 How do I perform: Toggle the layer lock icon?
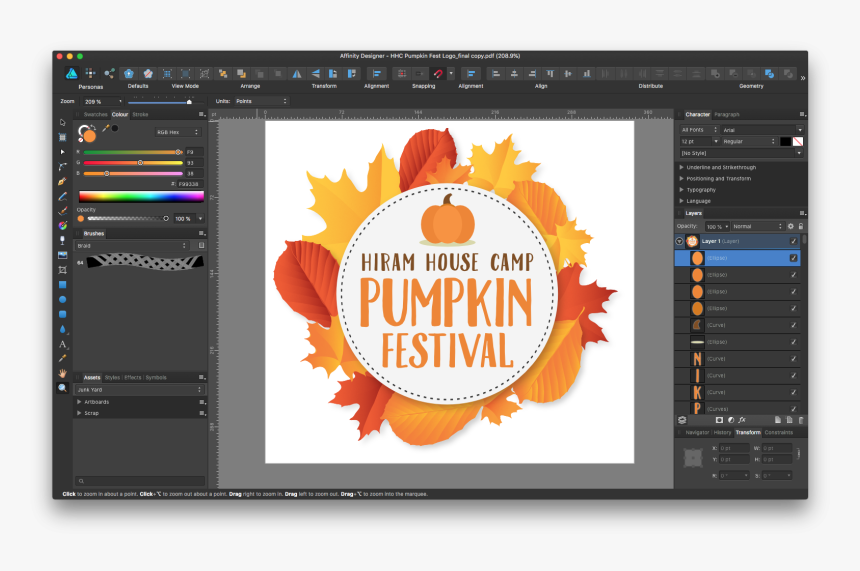(801, 227)
